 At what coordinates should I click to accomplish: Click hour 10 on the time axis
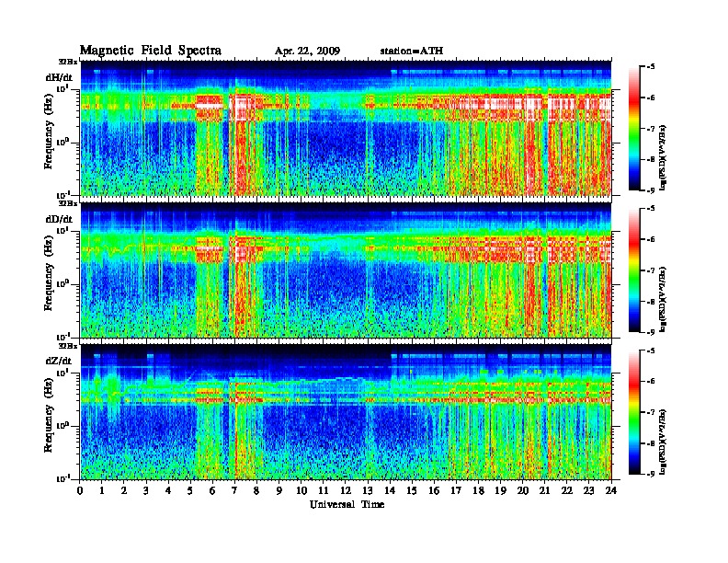click(301, 491)
